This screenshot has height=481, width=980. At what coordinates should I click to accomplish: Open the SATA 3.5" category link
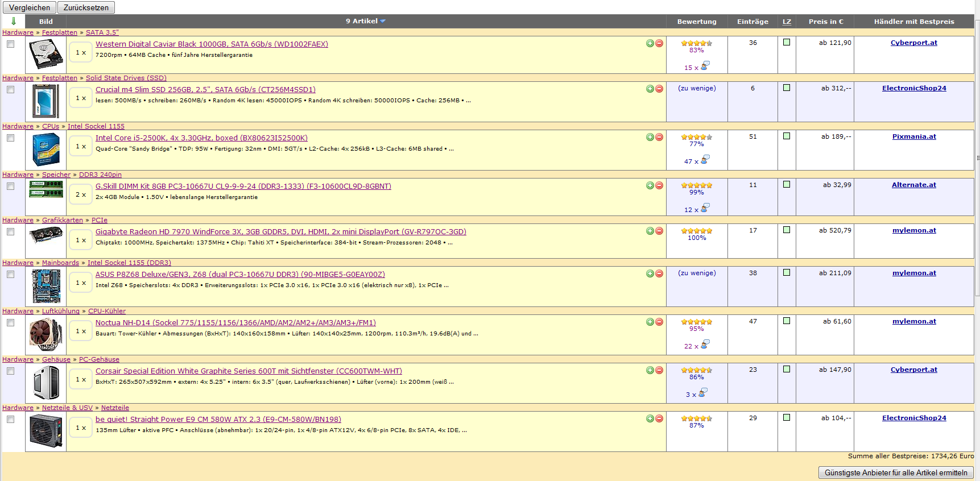click(x=102, y=32)
